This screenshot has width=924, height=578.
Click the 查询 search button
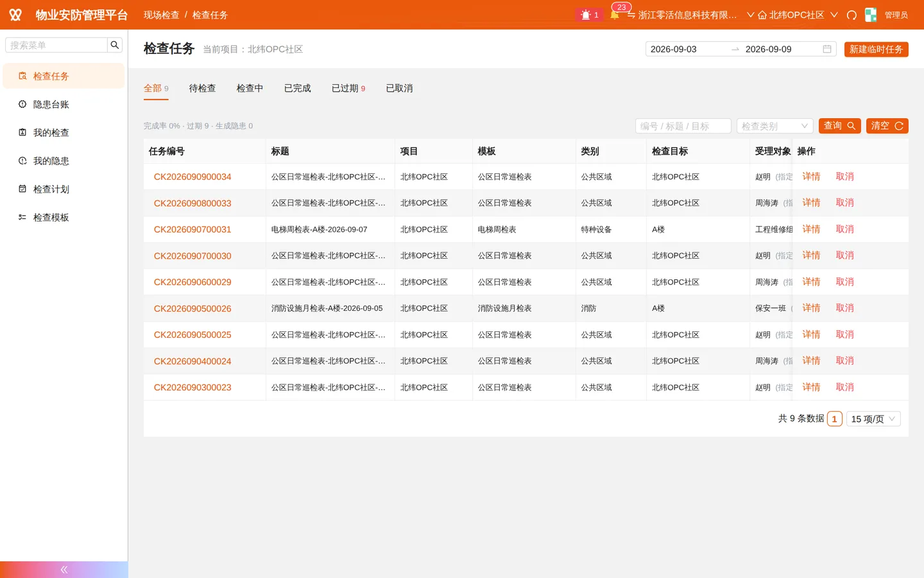click(x=840, y=126)
